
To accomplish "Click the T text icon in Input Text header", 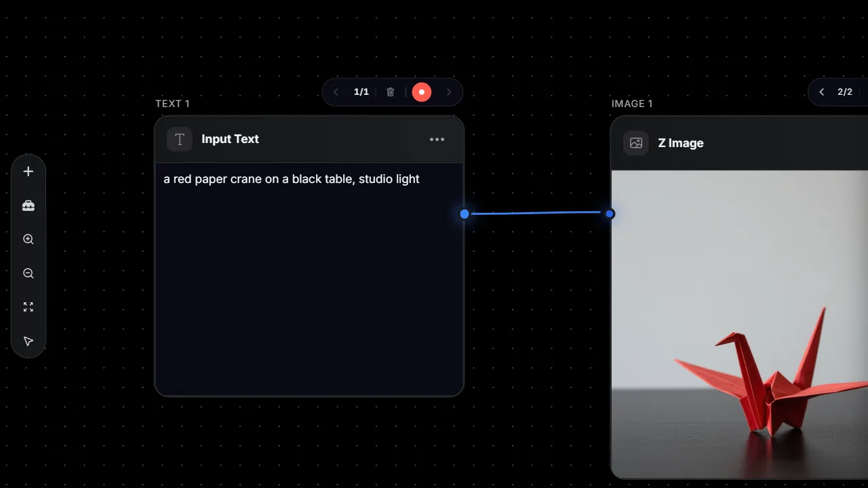I will tap(180, 139).
